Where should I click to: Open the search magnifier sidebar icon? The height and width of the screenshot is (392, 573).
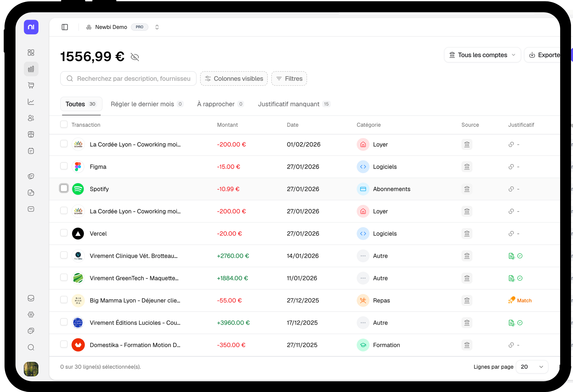point(31,347)
